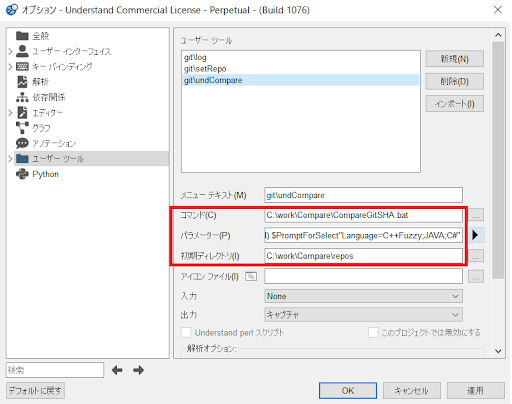
Task: Select the 依存関係 dependency icon
Action: click(22, 97)
